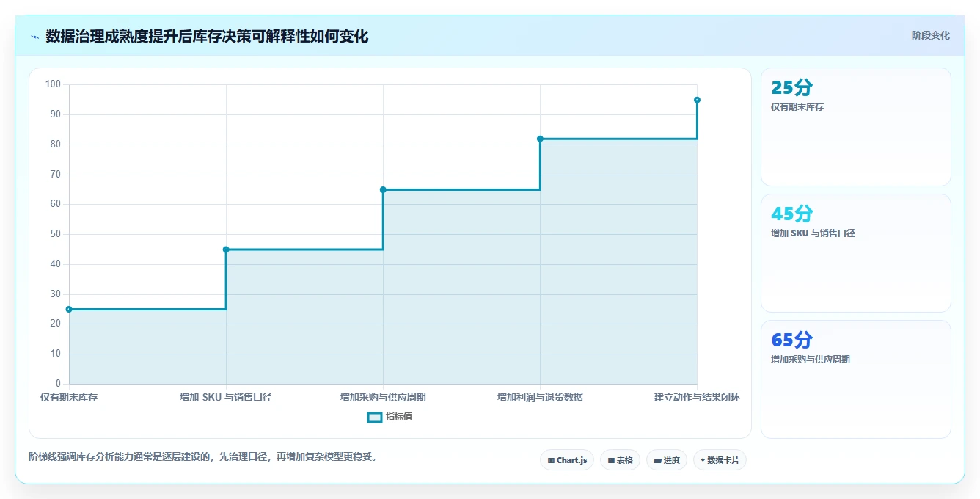Open the 45分 增加 SKU 与销售口径 card

[x=855, y=253]
